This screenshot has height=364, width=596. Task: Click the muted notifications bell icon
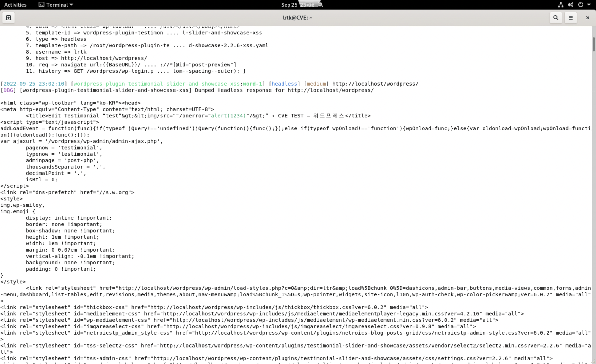click(x=321, y=5)
